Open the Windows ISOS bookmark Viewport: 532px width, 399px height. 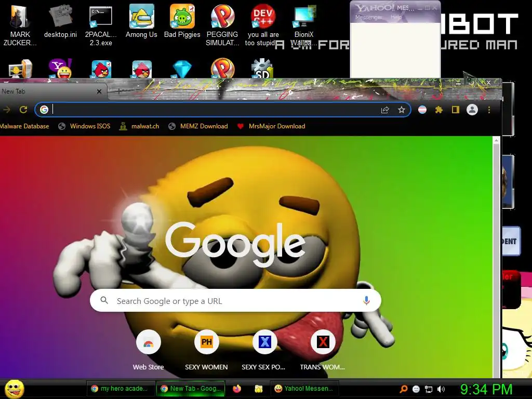coord(85,126)
